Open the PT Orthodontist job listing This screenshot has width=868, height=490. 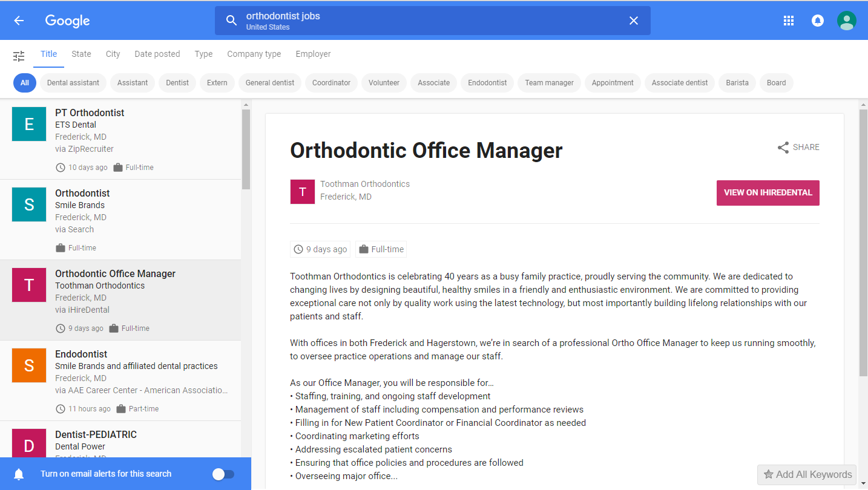(120, 139)
